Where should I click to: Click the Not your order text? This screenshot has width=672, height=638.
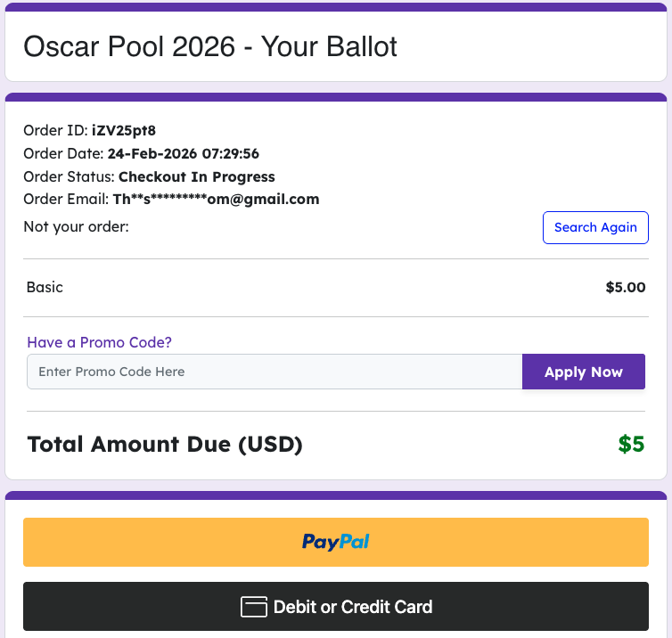point(77,226)
